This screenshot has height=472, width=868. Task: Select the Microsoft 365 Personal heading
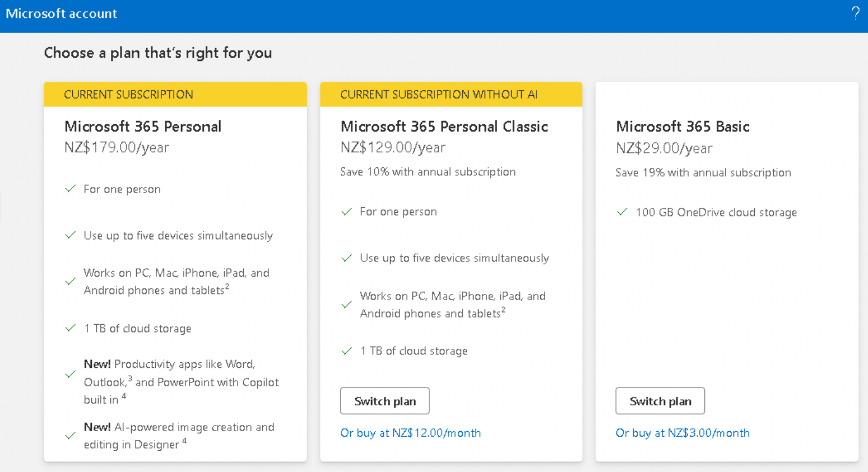coord(143,127)
